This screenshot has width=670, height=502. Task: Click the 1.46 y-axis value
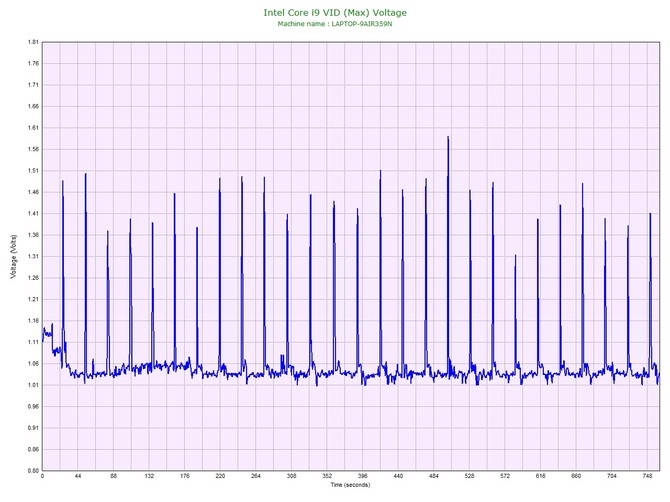33,192
